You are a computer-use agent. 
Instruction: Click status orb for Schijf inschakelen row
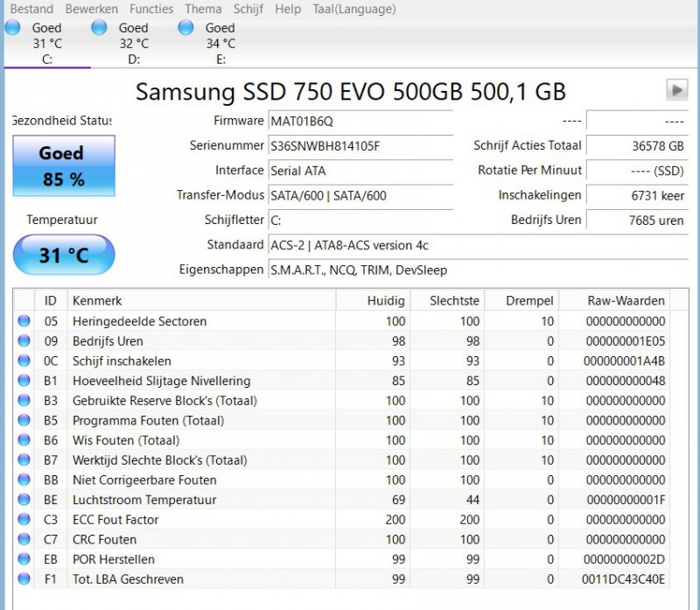pos(24,361)
